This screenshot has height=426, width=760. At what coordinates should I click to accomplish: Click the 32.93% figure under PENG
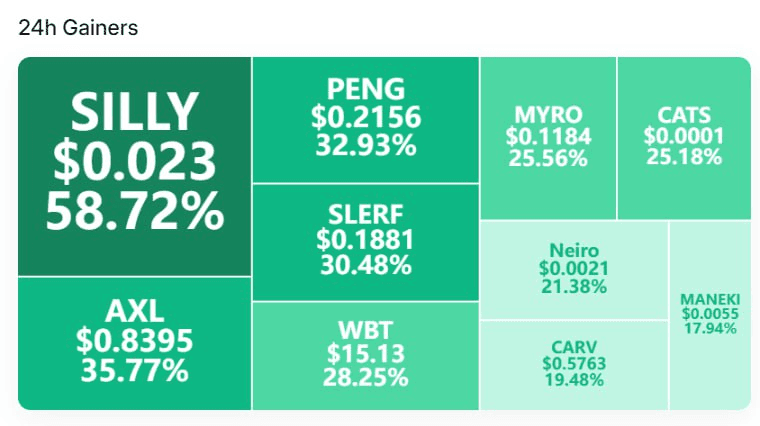coord(366,145)
